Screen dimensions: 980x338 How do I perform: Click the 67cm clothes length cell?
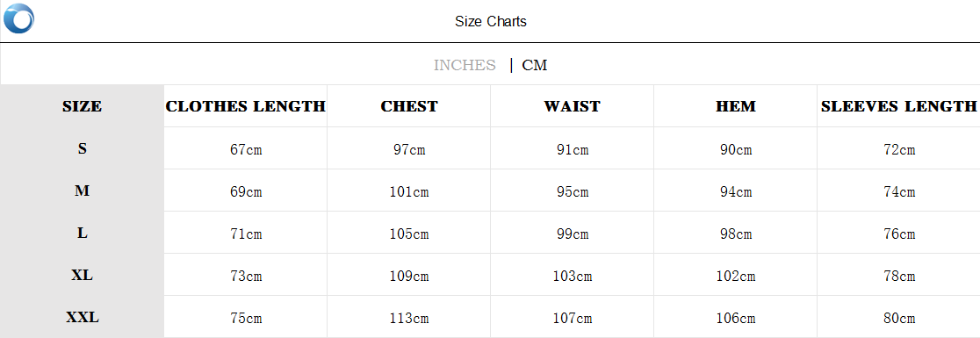[246, 149]
